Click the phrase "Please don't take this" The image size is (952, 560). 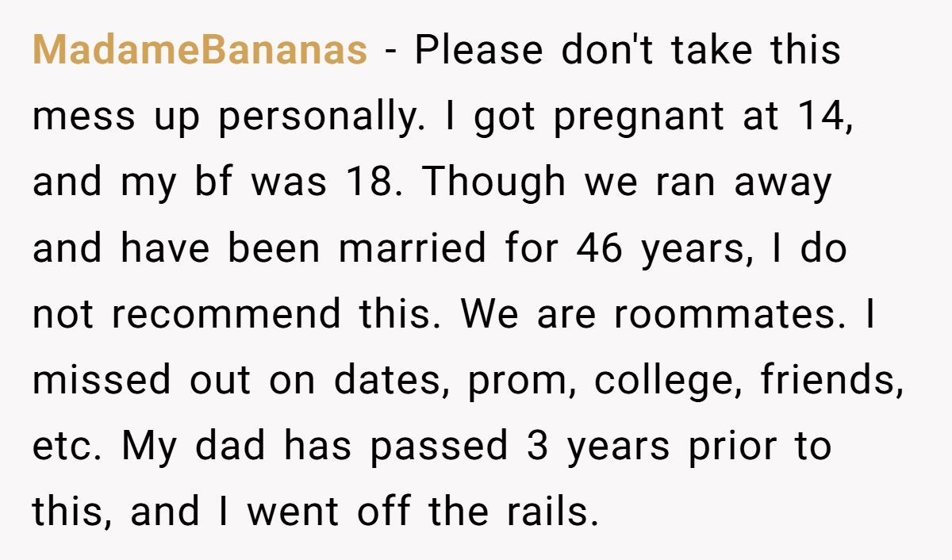pyautogui.click(x=627, y=52)
